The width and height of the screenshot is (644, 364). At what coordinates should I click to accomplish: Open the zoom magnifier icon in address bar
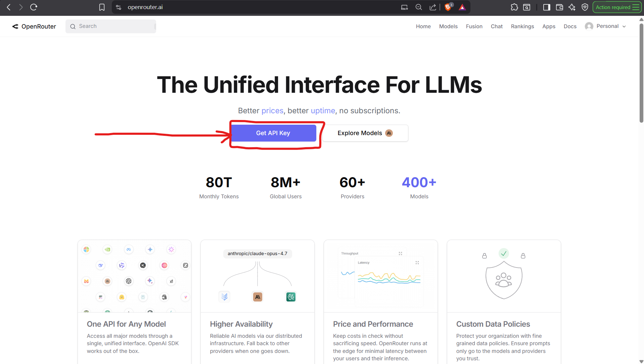pos(419,7)
